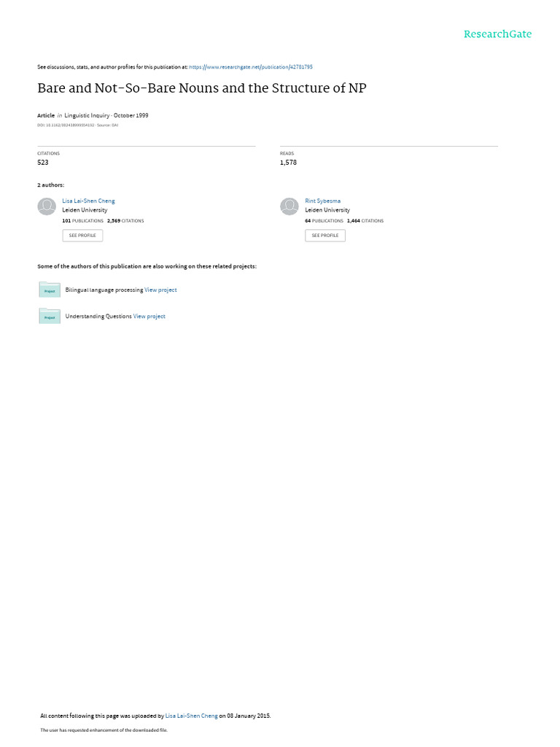Click the 1,578 reads count
Viewport: 560px width, 747px height.
tap(288, 163)
